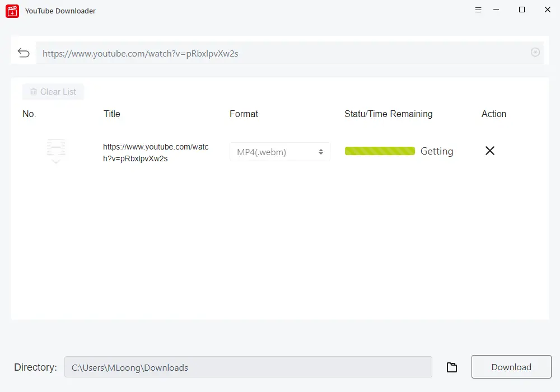The height and width of the screenshot is (392, 560).
Task: Click the back arrow icon beside URL field
Action: tap(24, 53)
